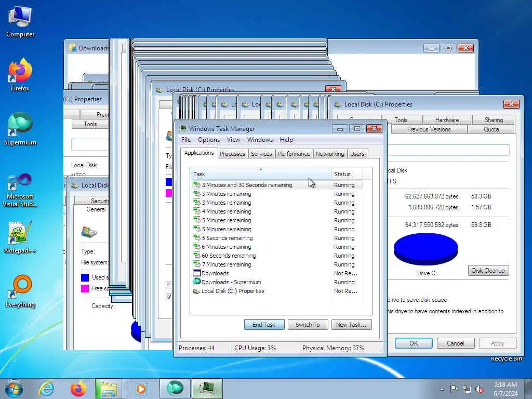Open the Quota tab

click(x=491, y=129)
